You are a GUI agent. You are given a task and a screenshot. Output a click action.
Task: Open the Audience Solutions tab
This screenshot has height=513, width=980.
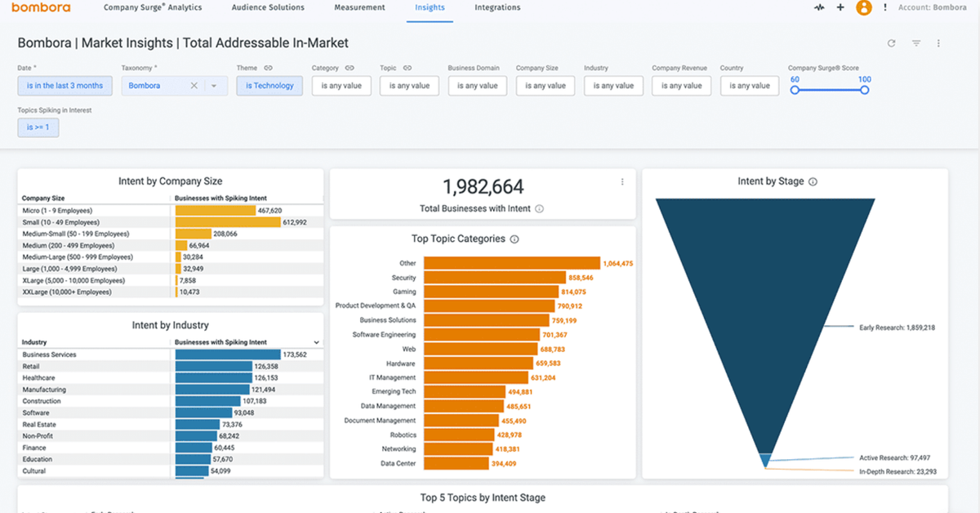(268, 7)
